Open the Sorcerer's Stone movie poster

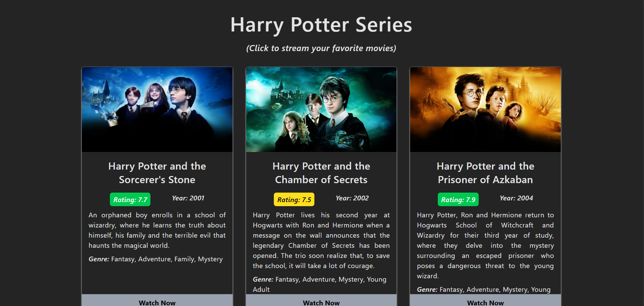click(x=157, y=109)
